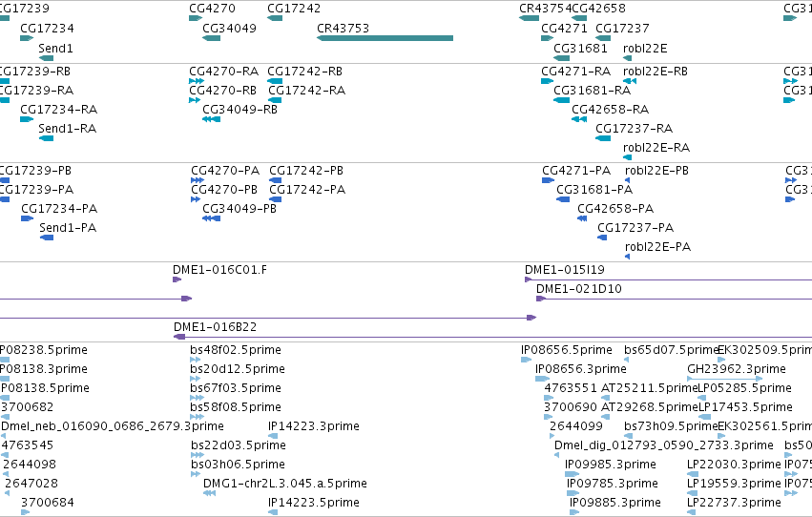Image resolution: width=812 pixels, height=517 pixels.
Task: Click the CG17237 gene label
Action: click(x=622, y=29)
